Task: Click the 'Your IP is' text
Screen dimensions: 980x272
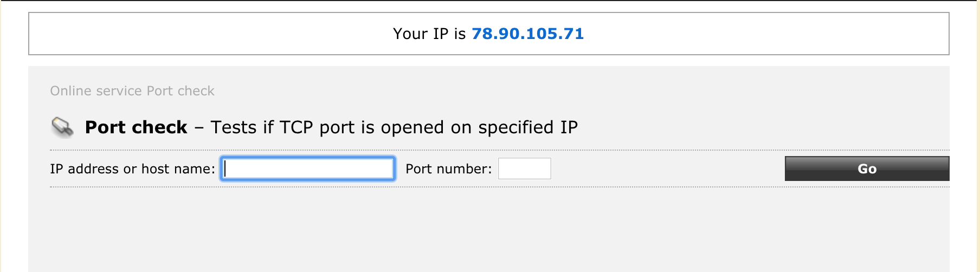Action: coord(429,34)
